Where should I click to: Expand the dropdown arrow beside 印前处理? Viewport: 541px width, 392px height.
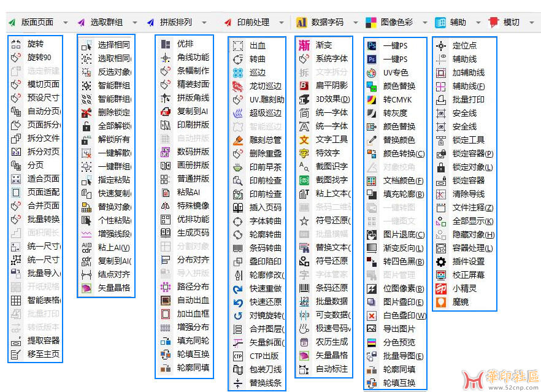coord(282,23)
